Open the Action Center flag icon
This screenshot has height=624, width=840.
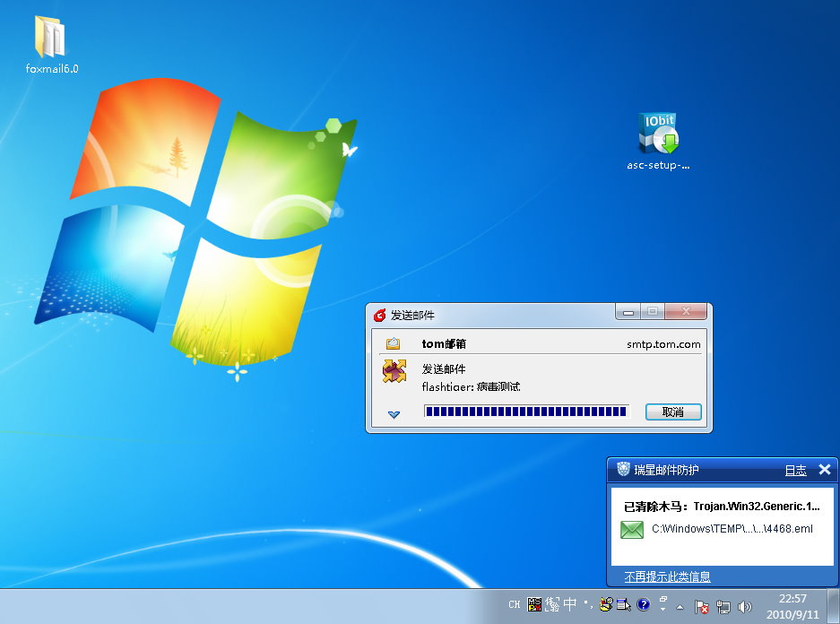click(701, 606)
